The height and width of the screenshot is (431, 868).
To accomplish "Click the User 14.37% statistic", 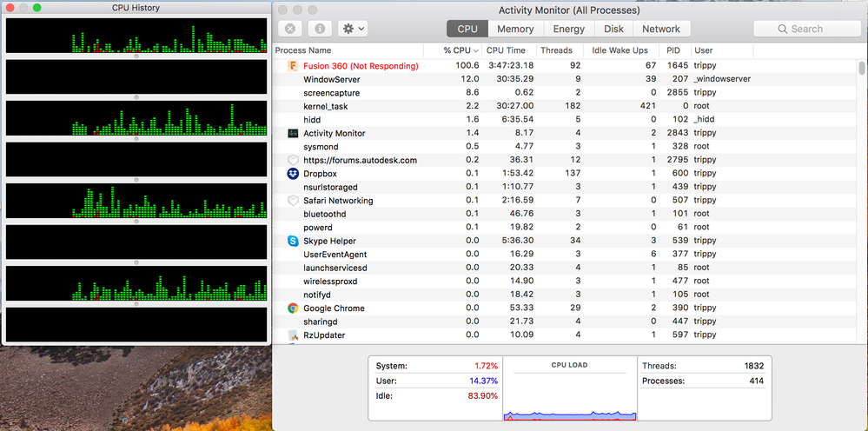I will tap(436, 381).
